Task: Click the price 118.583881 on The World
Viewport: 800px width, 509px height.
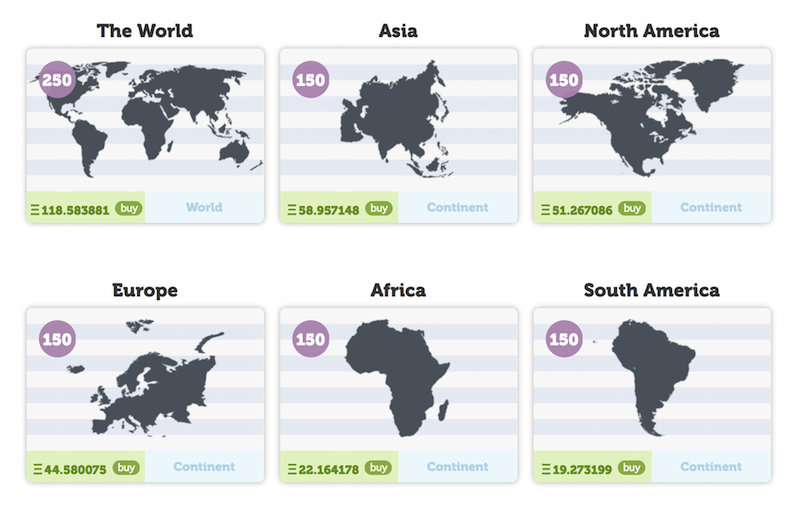Action: [x=75, y=210]
